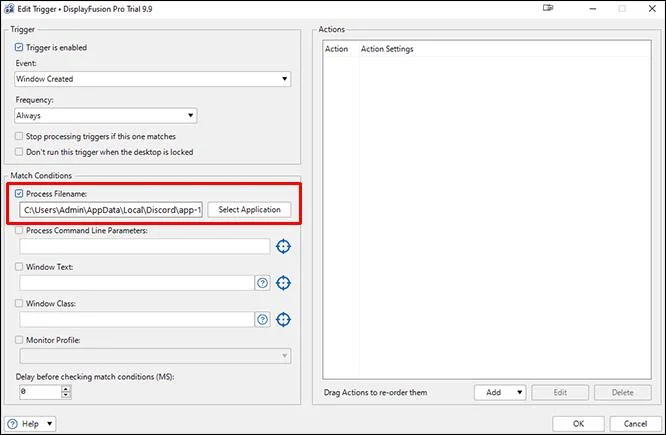Open the Add actions dropdown arrow
The width and height of the screenshot is (666, 435).
click(x=519, y=393)
